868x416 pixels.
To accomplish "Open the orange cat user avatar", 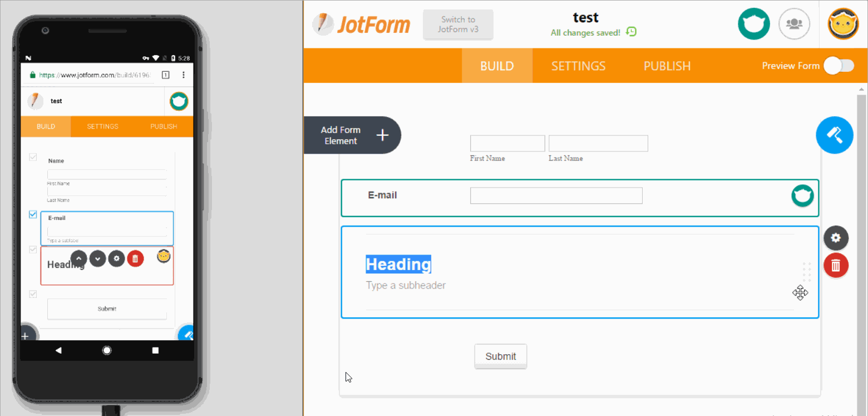I will coord(843,24).
